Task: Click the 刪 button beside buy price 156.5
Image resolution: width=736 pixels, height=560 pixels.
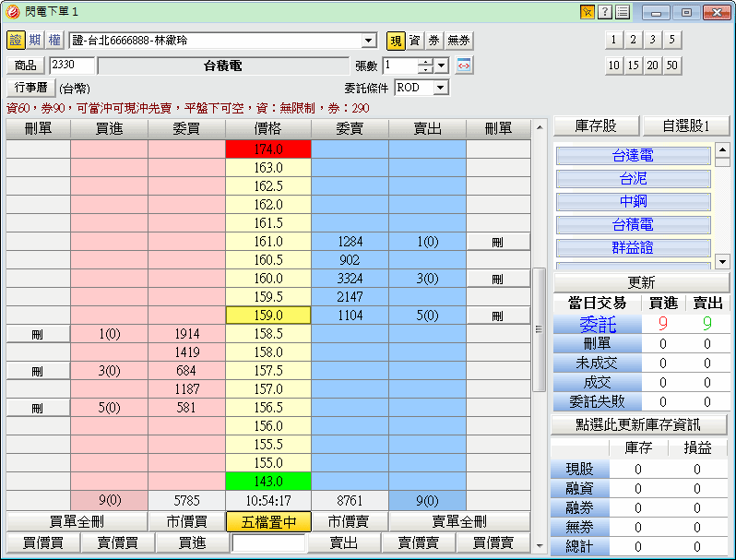Action: tap(38, 408)
